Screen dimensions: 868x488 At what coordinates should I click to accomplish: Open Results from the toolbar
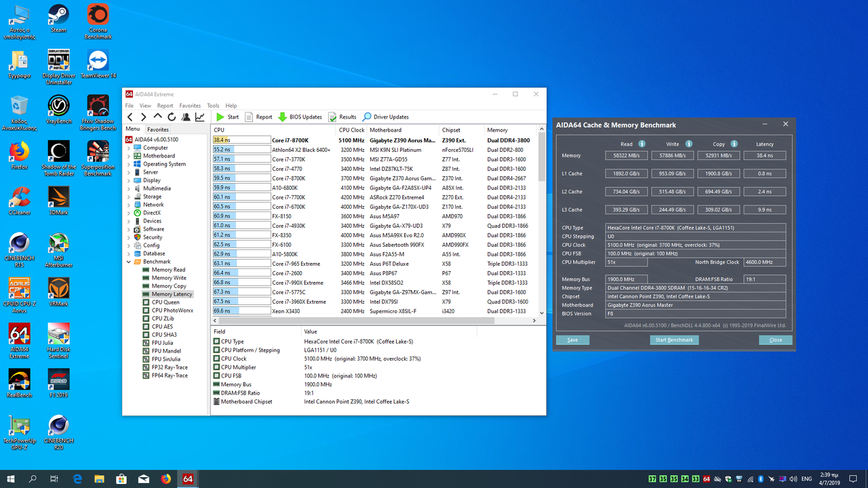pyautogui.click(x=342, y=117)
